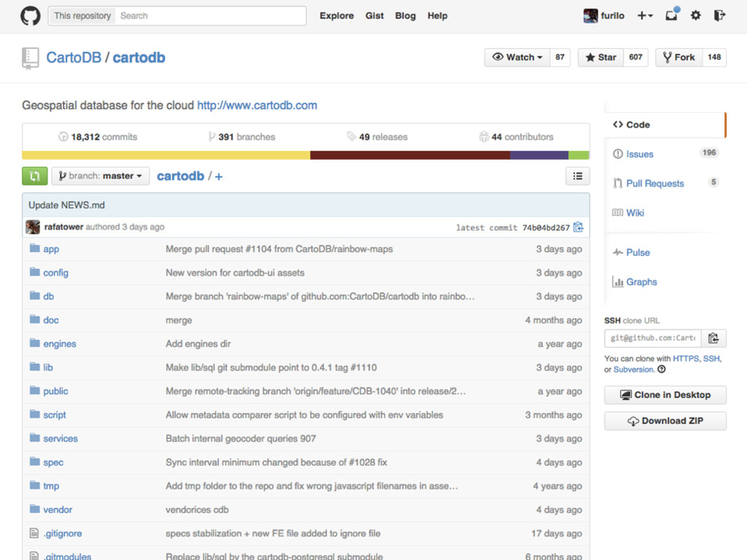This screenshot has width=747, height=560.
Task: Open Help in top navigation
Action: tap(438, 16)
